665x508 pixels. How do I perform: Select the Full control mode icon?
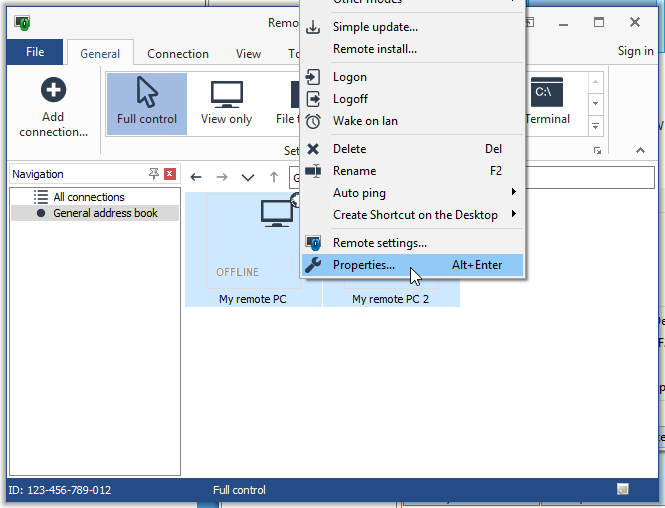[146, 94]
